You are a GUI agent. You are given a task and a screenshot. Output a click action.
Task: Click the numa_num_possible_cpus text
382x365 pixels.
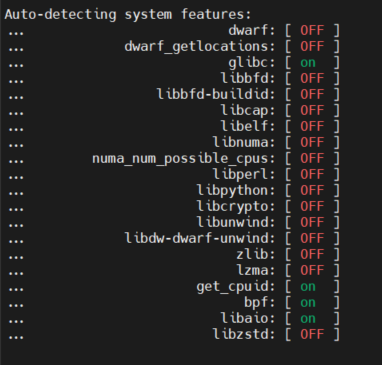[x=184, y=159]
